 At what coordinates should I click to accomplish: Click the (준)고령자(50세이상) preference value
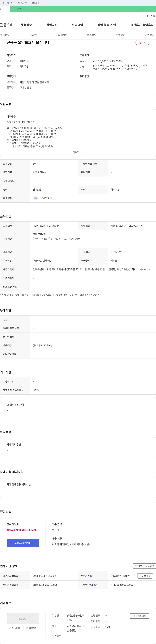tap(43, 345)
